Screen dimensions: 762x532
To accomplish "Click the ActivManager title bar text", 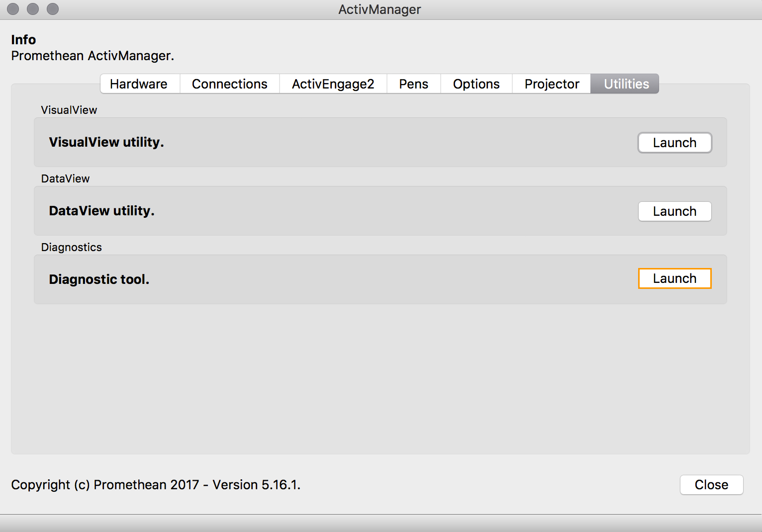I will tap(380, 9).
